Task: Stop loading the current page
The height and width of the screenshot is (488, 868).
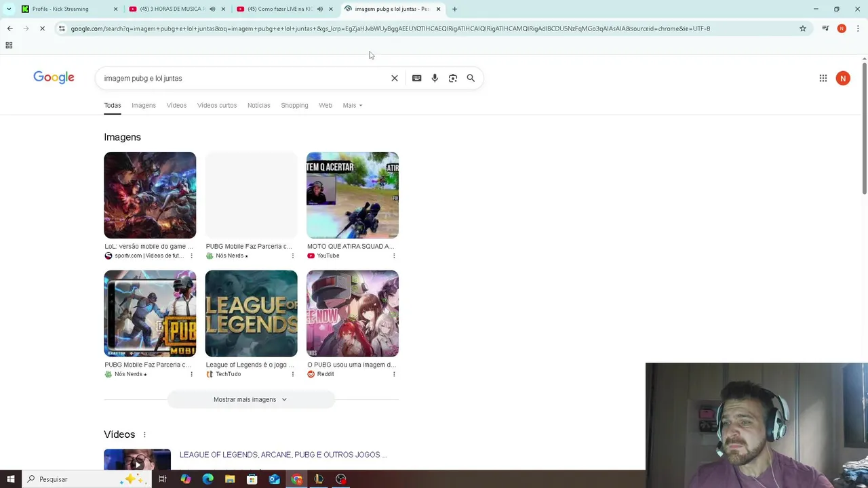Action: coord(42,28)
